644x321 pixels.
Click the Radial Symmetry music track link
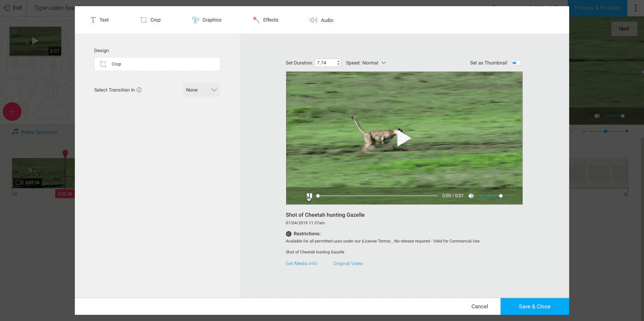point(39,132)
